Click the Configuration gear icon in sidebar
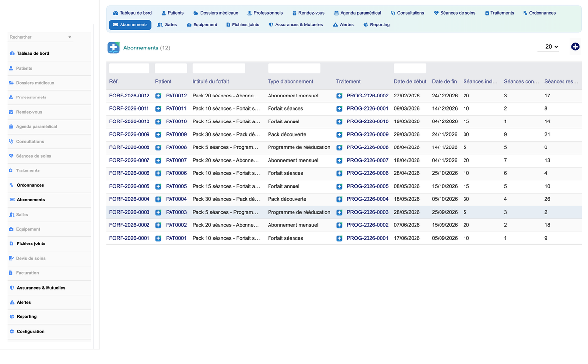 [x=12, y=332]
